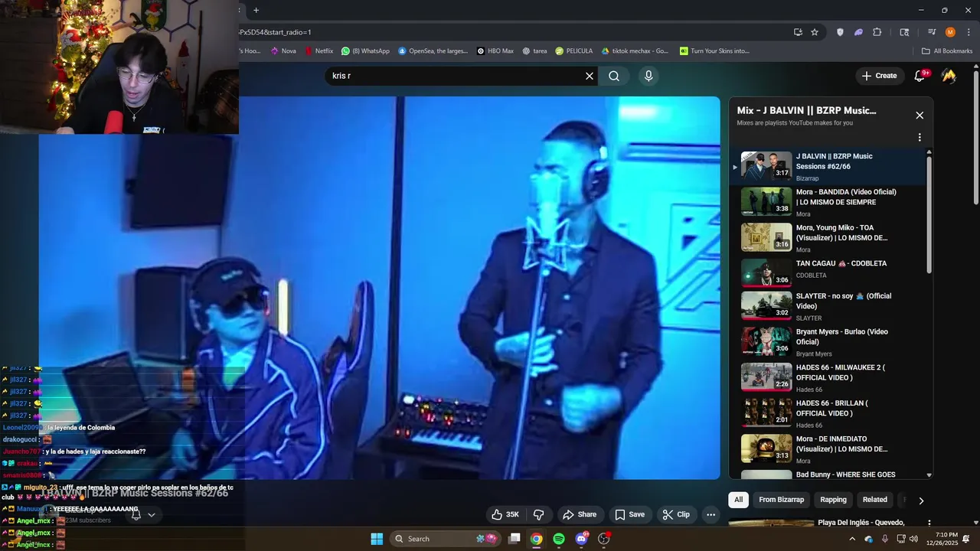Show more filter chips with arrow
Viewport: 980px width, 551px height.
point(921,500)
